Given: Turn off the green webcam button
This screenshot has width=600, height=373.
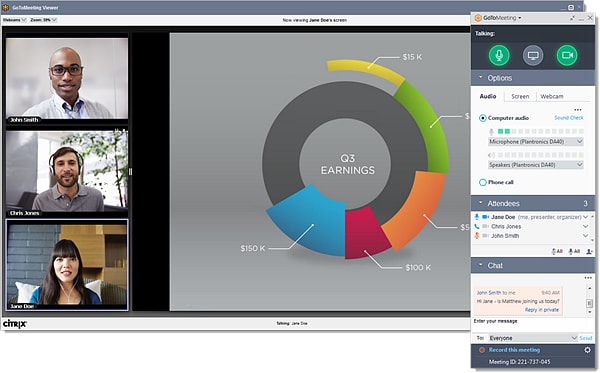Looking at the screenshot, I should pyautogui.click(x=567, y=55).
